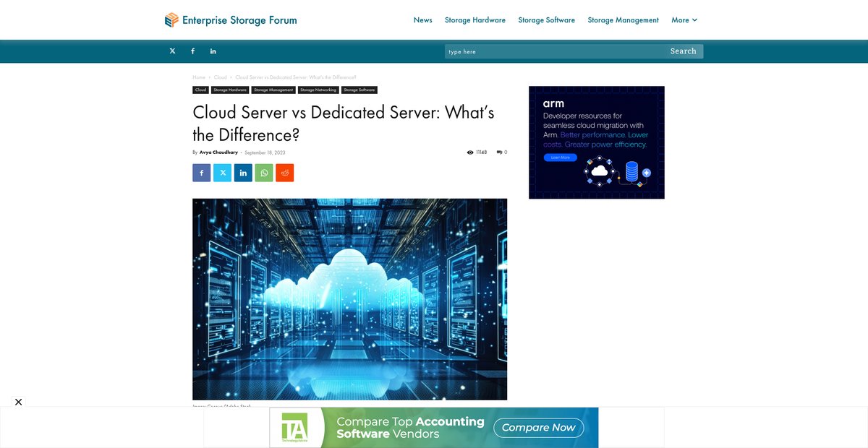Select the Storage Software category tag
The image size is (868, 448).
coord(359,90)
